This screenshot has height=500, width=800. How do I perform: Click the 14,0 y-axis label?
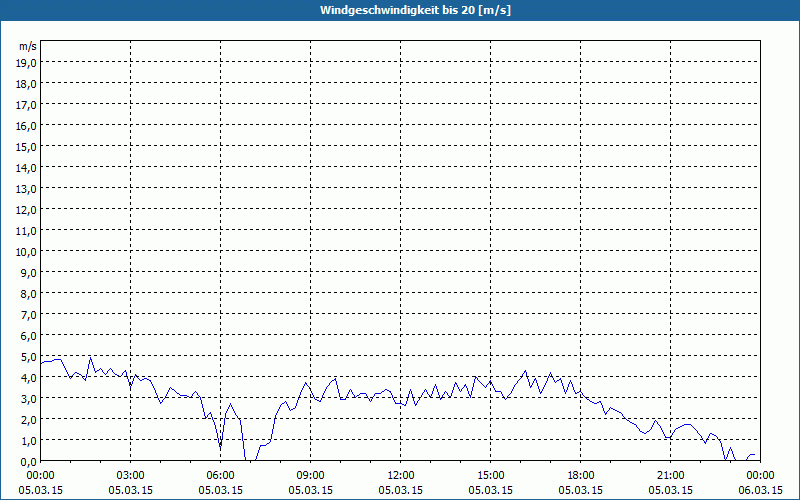click(27, 168)
